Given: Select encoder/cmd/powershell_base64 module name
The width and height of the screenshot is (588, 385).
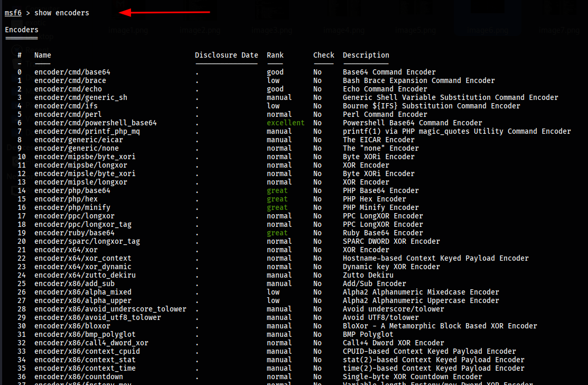Looking at the screenshot, I should pos(96,123).
